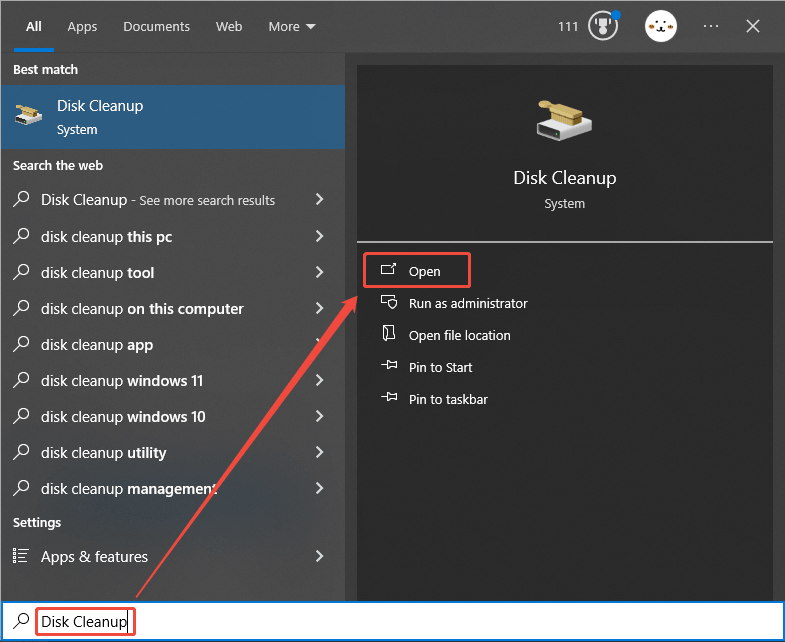Click the magnifier icon in search box
Image resolution: width=785 pixels, height=642 pixels.
pyautogui.click(x=21, y=620)
